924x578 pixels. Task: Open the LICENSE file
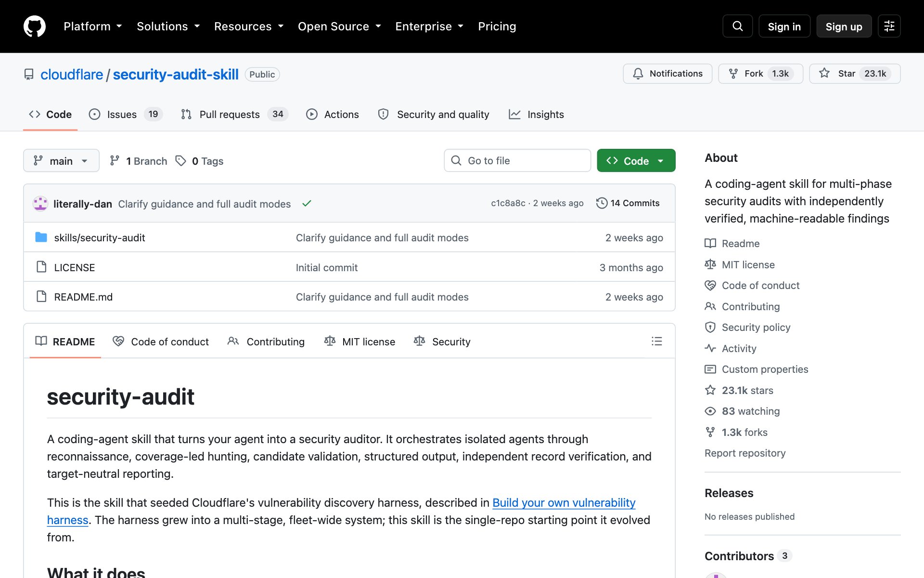pyautogui.click(x=75, y=267)
